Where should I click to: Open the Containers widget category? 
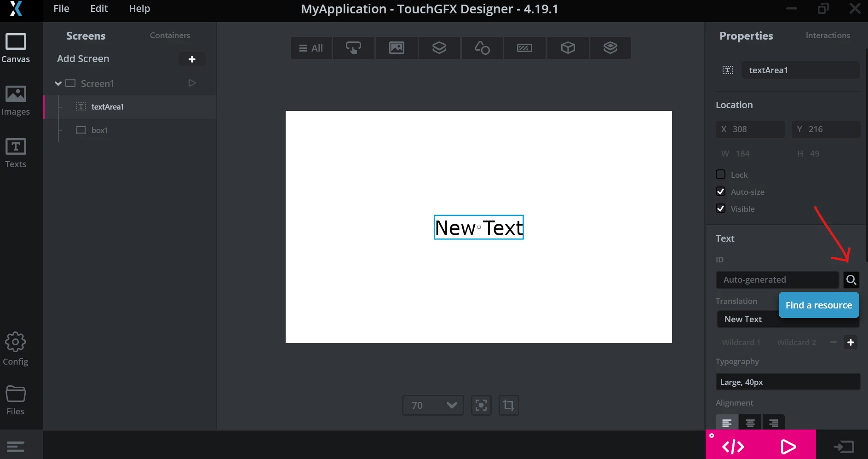[439, 48]
